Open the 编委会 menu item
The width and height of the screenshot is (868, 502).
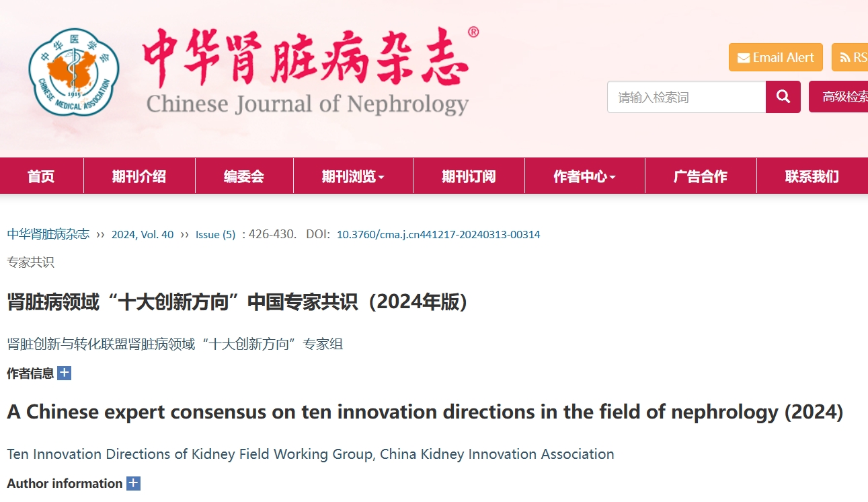[244, 176]
